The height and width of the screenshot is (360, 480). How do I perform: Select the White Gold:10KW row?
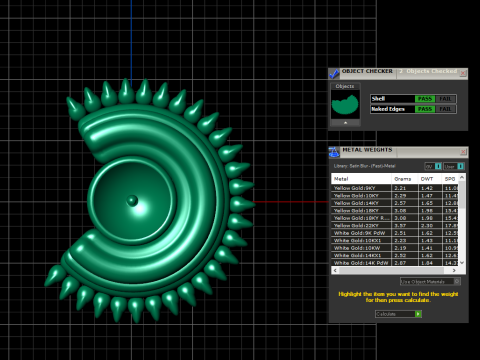(395, 248)
